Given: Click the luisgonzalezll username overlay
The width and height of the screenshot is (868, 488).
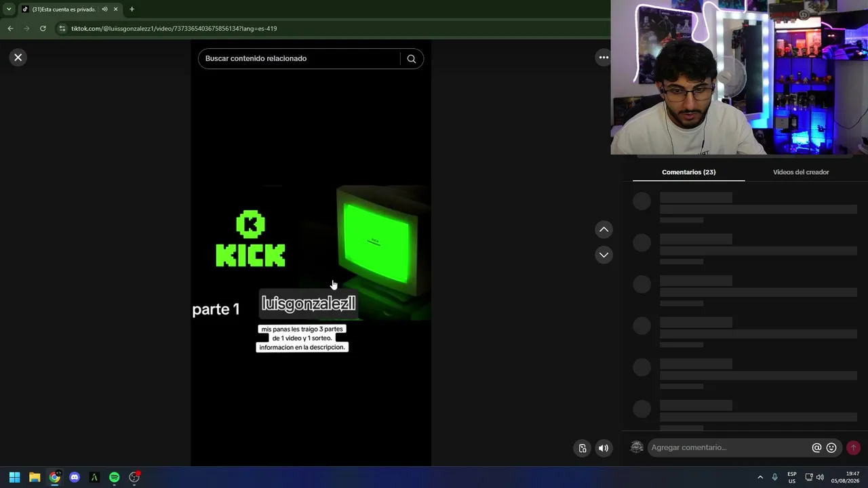Looking at the screenshot, I should pyautogui.click(x=309, y=304).
